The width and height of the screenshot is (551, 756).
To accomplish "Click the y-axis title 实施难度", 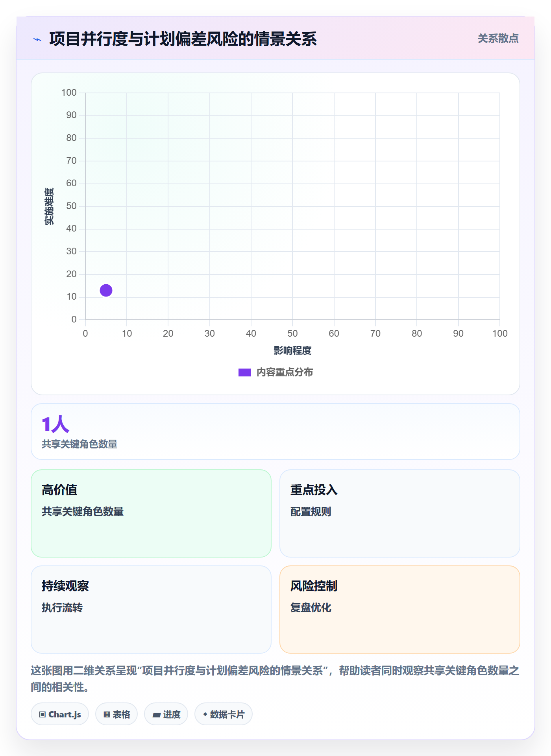I will (x=49, y=206).
